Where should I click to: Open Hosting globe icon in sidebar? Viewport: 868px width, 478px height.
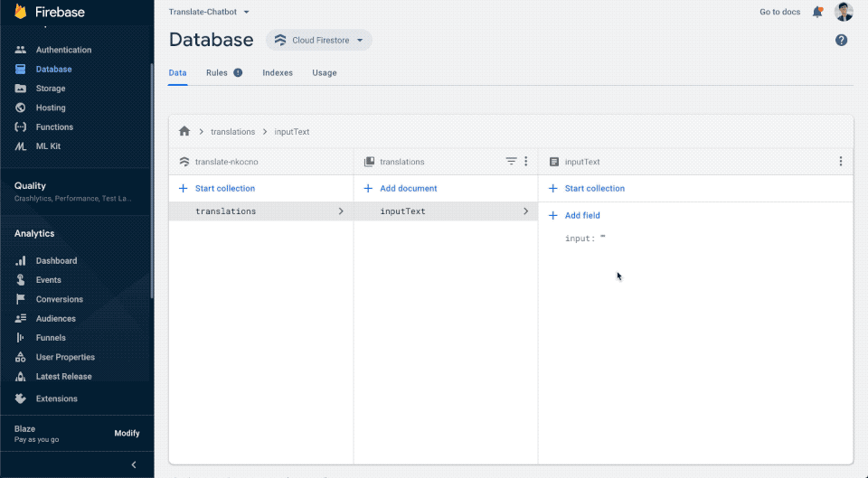pyautogui.click(x=21, y=108)
